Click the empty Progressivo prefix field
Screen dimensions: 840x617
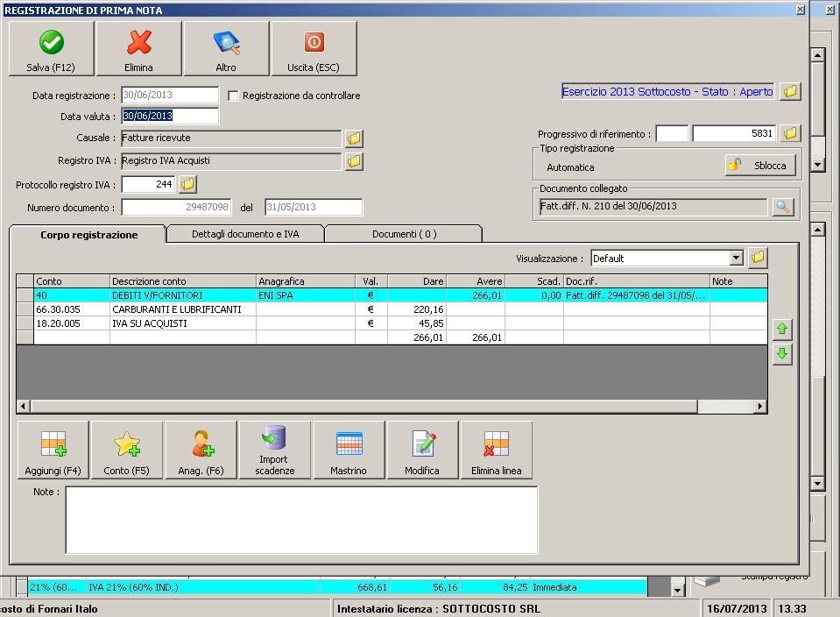pos(672,133)
